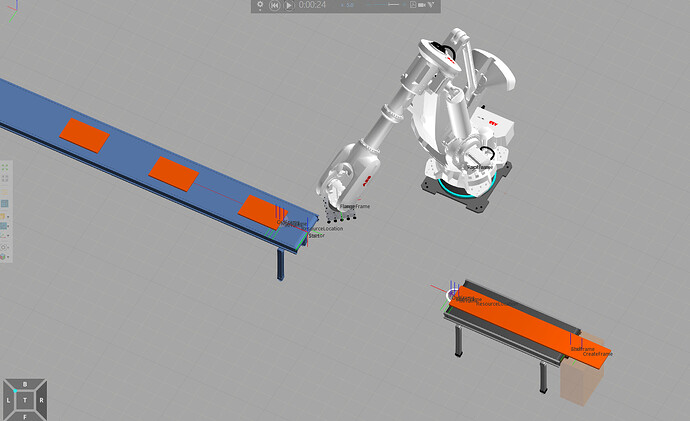Viewport: 690px width, 421px height.
Task: Click the fill view icon in left toolbar
Action: [x=4, y=167]
